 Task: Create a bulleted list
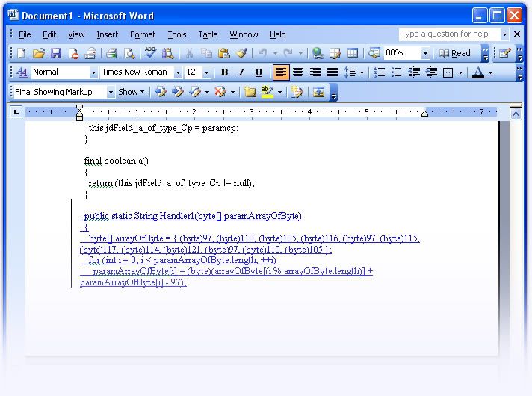(x=396, y=72)
